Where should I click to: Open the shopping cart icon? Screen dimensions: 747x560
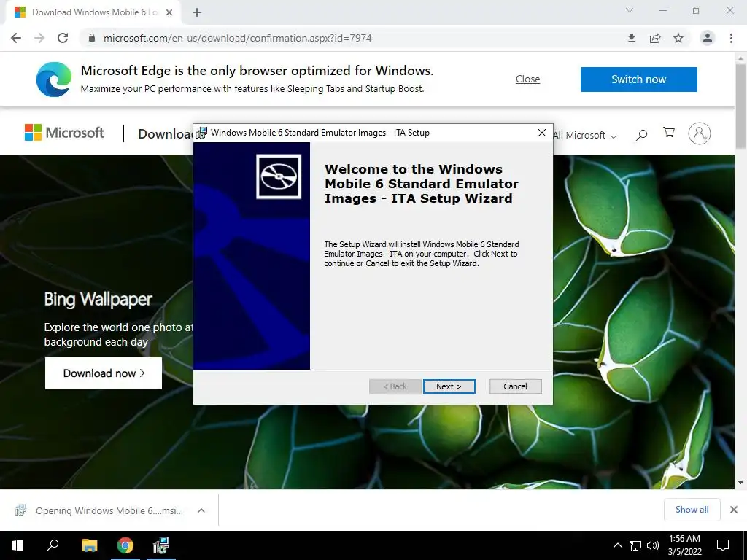(x=669, y=133)
